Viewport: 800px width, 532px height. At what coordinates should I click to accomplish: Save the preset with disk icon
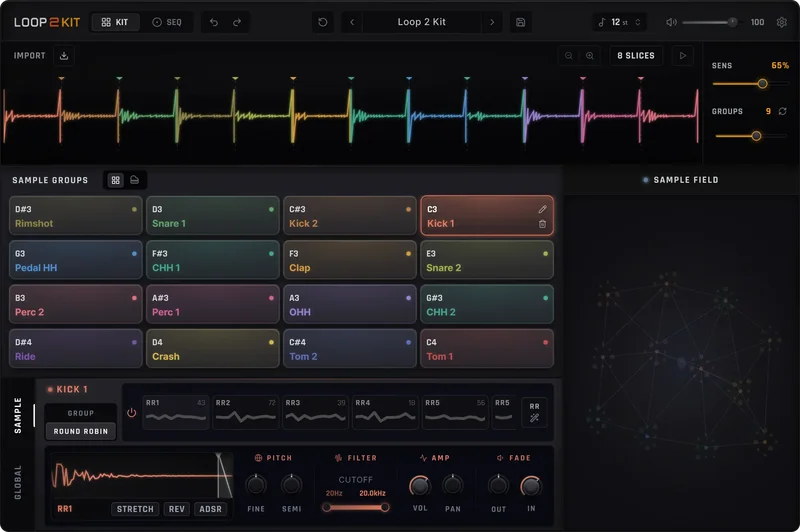click(x=520, y=22)
